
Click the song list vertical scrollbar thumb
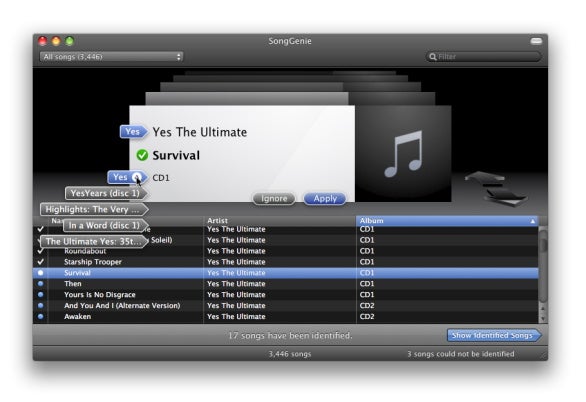(x=543, y=266)
